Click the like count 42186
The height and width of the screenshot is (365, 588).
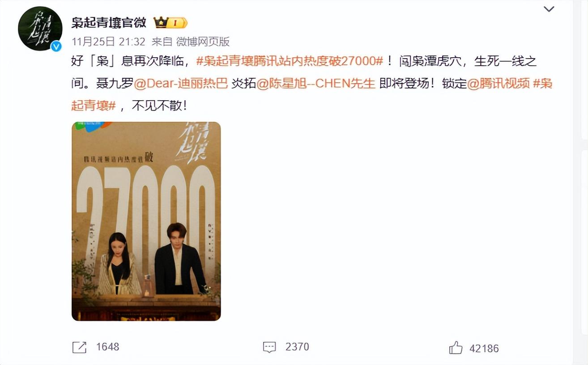pos(484,348)
